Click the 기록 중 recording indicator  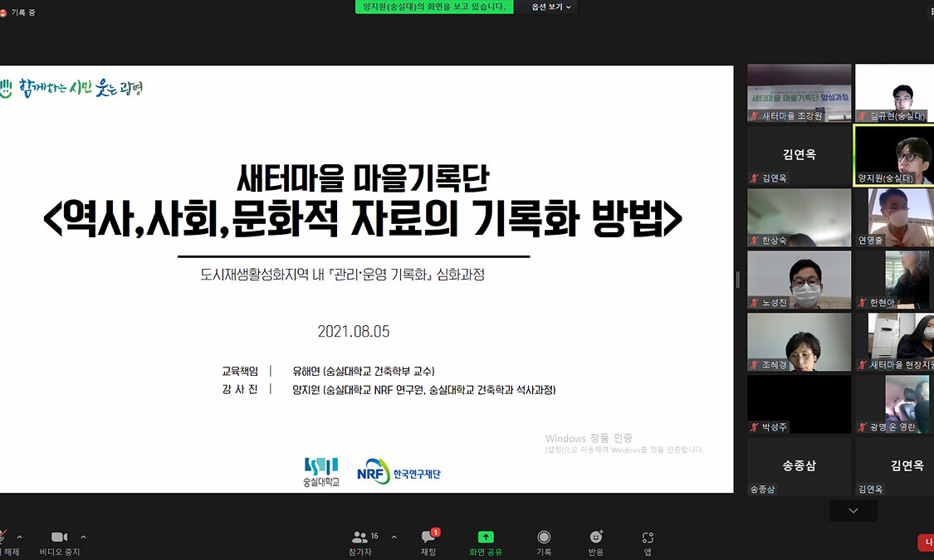(17, 12)
